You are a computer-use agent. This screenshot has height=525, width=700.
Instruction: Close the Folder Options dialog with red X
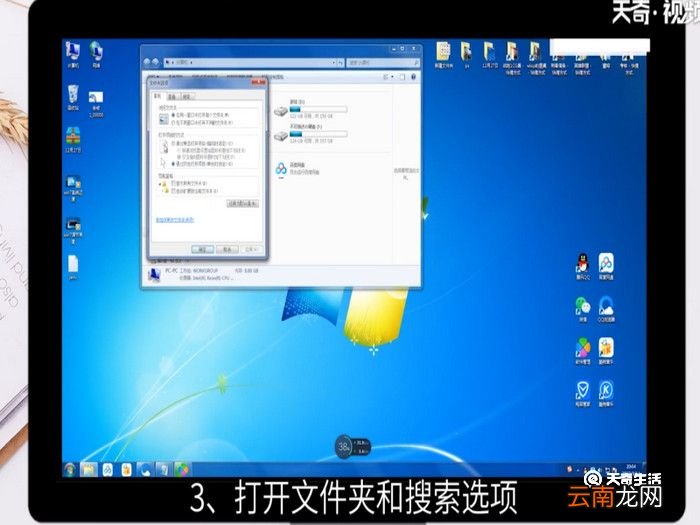(258, 83)
